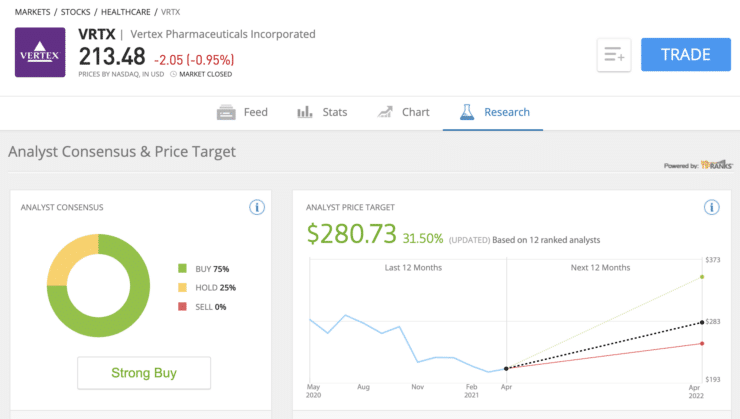Click the yellow HOLD legend swatch

(182, 287)
